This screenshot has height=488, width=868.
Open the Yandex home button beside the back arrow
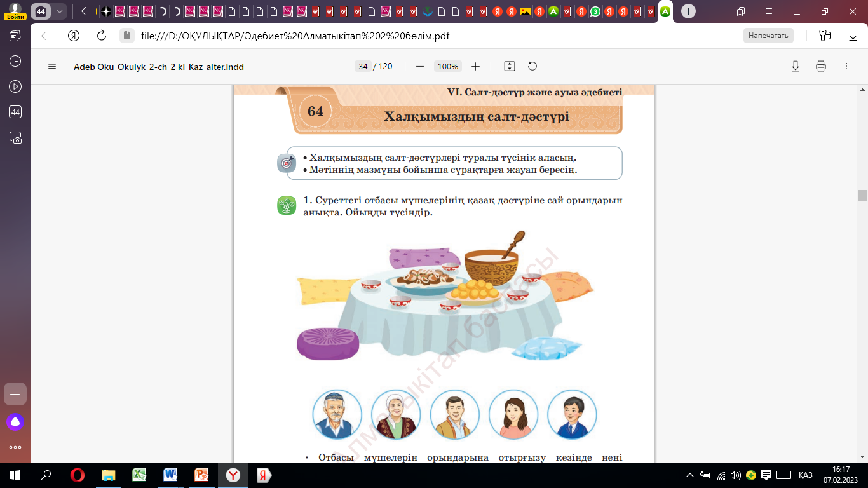point(74,36)
